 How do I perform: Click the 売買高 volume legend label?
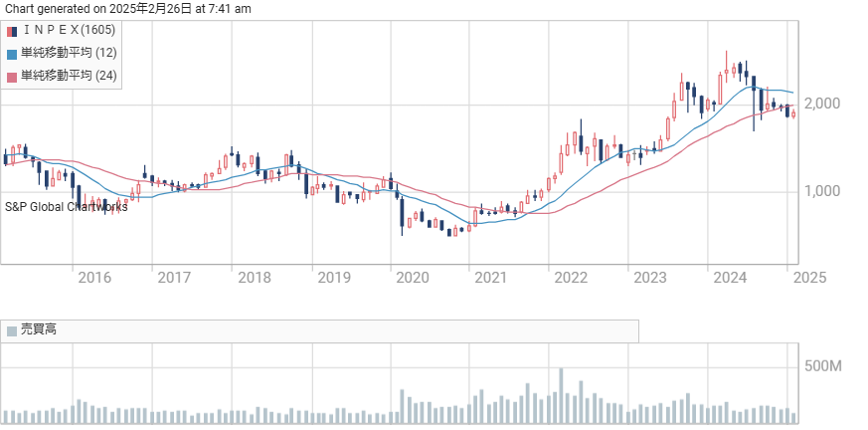click(38, 330)
